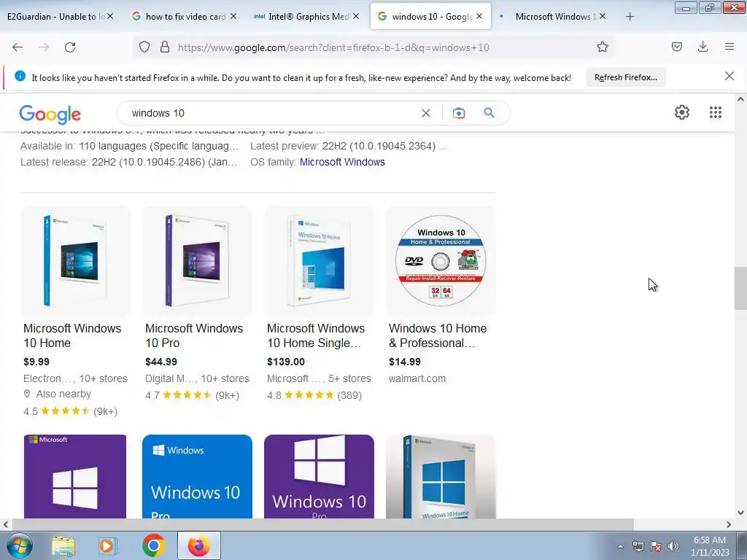This screenshot has height=560, width=747.
Task: Reload the current page
Action: click(70, 47)
